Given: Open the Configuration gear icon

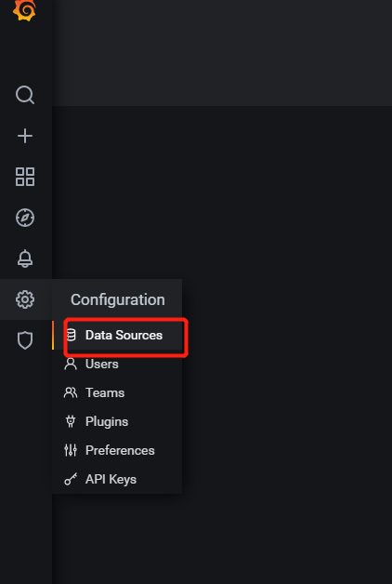Looking at the screenshot, I should [x=25, y=299].
